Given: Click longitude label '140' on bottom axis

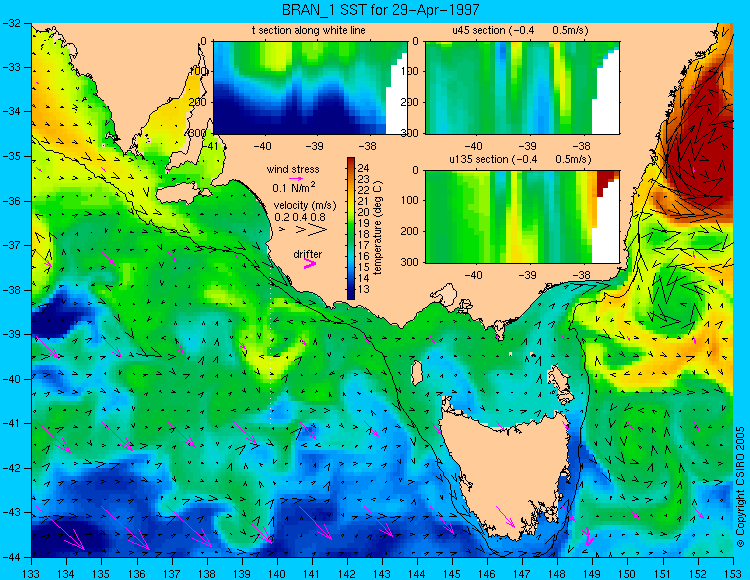Looking at the screenshot, I should 277,573.
